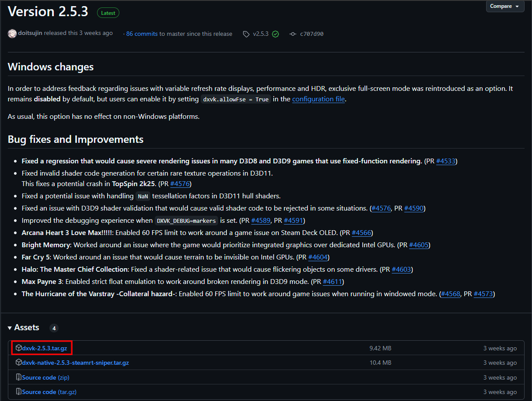This screenshot has width=532, height=401.
Task: Open the configuration file link
Action: click(318, 99)
